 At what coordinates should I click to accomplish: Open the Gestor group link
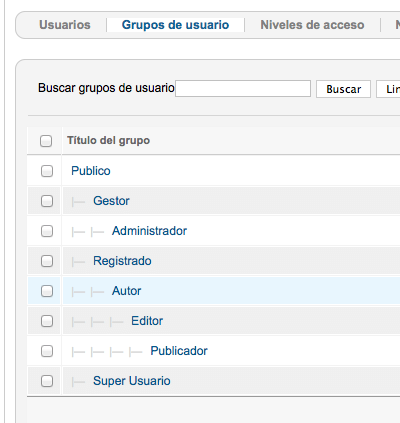pyautogui.click(x=111, y=201)
